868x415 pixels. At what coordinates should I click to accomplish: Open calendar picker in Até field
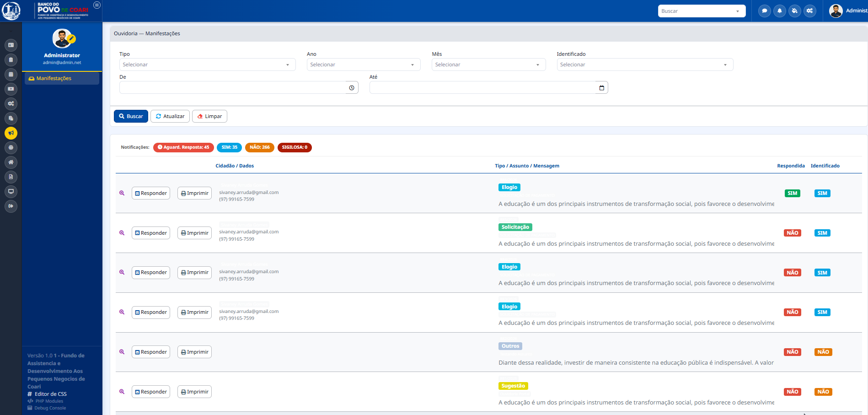601,88
